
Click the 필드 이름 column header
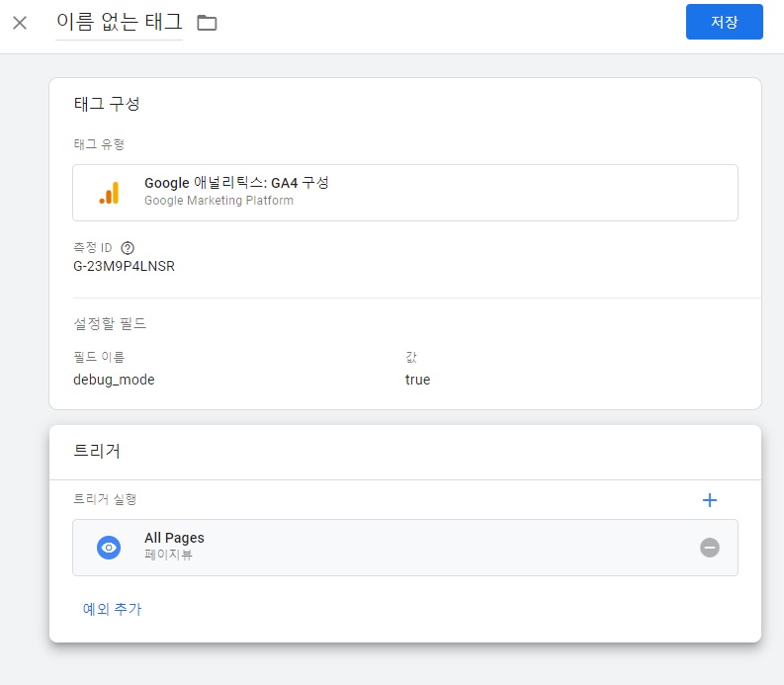(99, 357)
